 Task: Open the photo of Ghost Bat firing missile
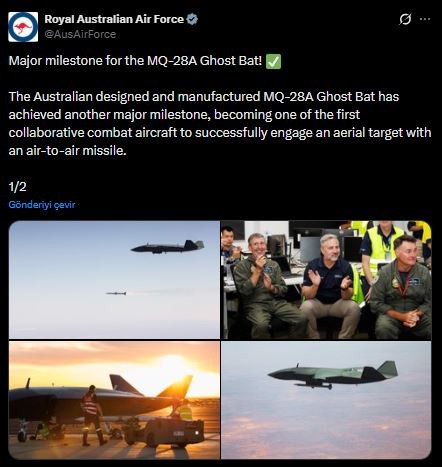point(114,280)
